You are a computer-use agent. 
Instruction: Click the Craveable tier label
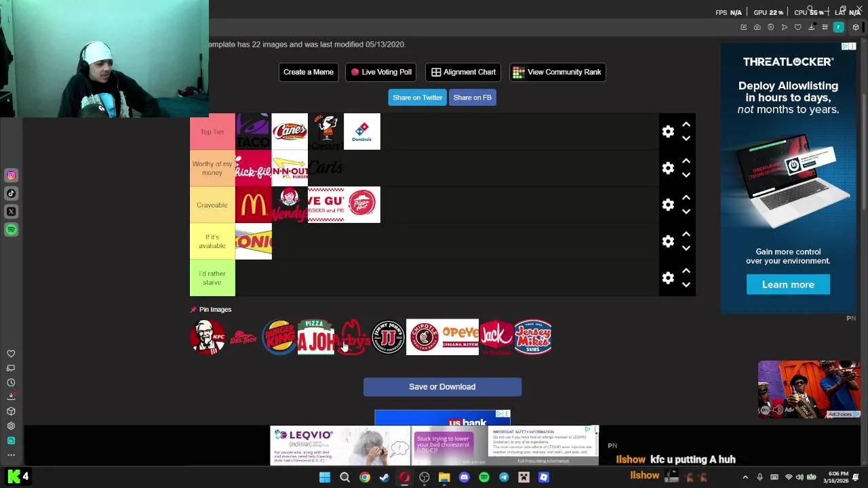tap(212, 205)
